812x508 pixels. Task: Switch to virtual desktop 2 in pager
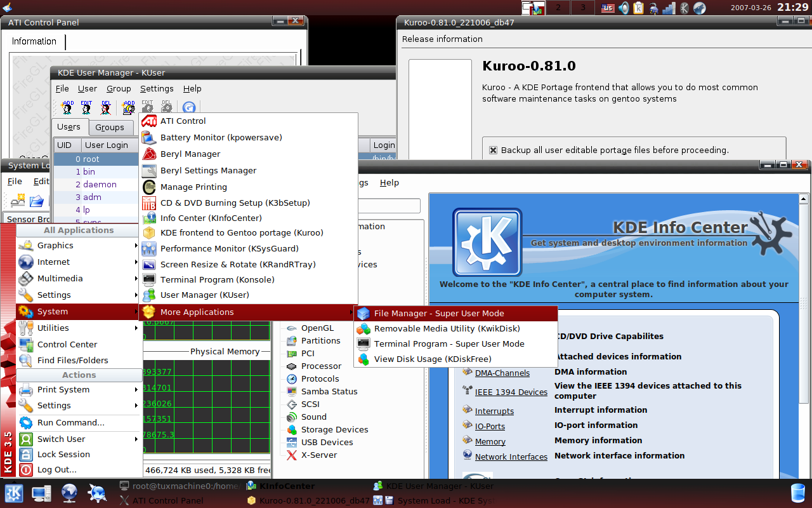click(558, 8)
